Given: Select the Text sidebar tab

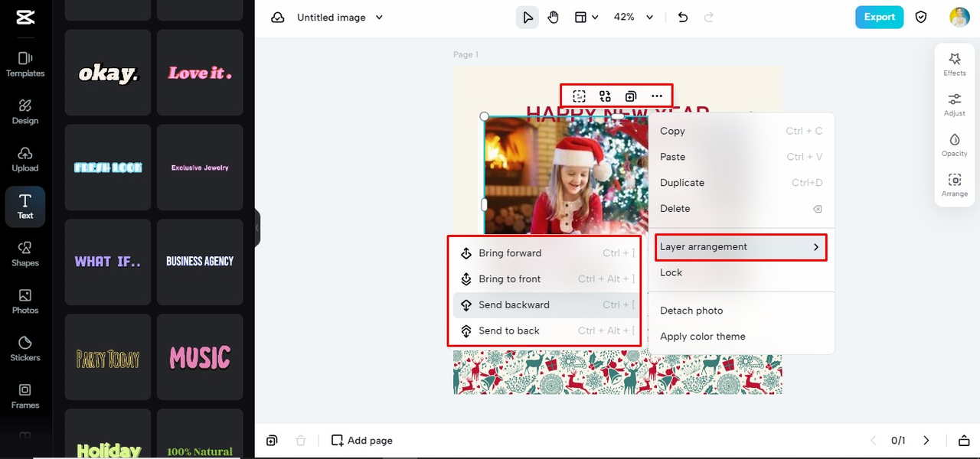Looking at the screenshot, I should click(25, 207).
